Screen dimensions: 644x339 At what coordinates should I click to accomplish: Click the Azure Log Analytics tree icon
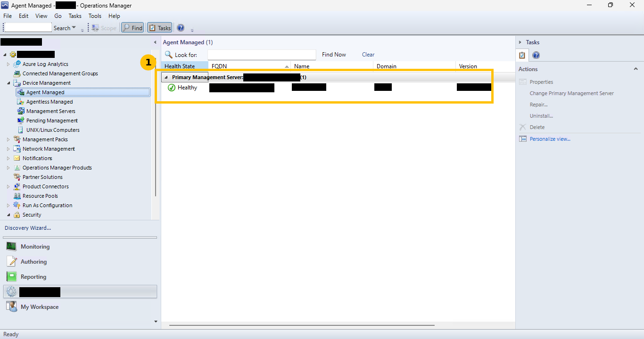pyautogui.click(x=17, y=64)
